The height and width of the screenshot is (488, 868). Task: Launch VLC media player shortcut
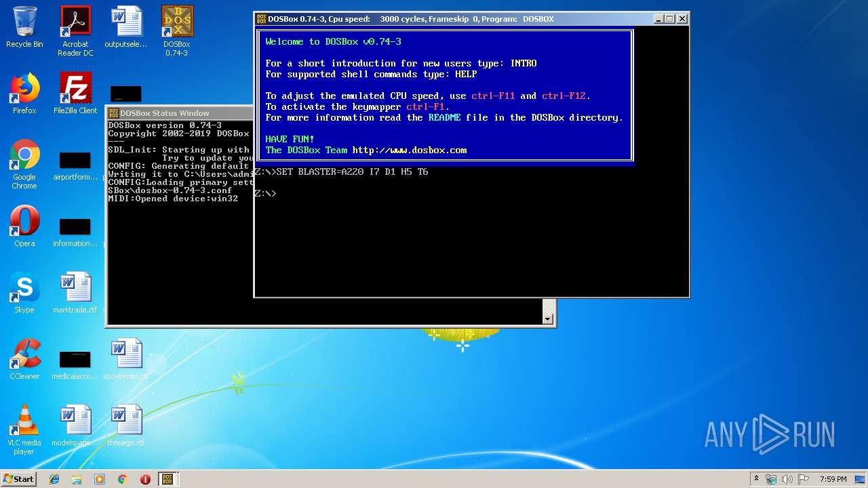(24, 430)
